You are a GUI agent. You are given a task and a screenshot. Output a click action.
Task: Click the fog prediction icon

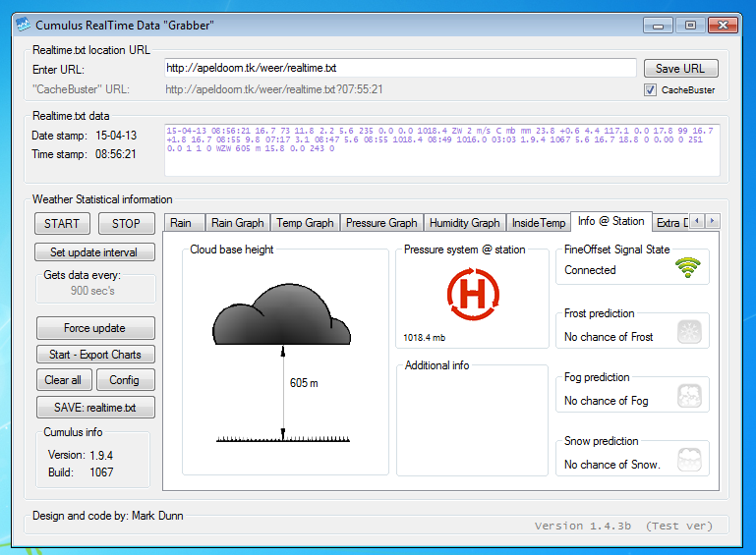pyautogui.click(x=690, y=396)
